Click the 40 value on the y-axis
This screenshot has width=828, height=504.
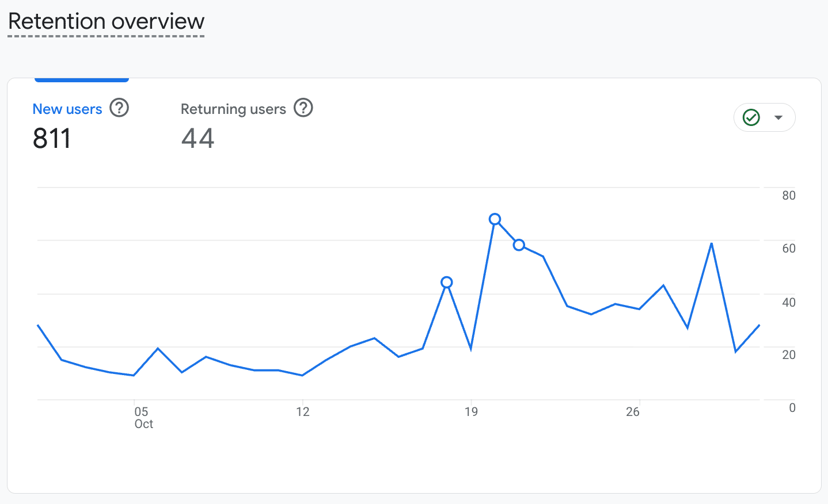(x=788, y=302)
